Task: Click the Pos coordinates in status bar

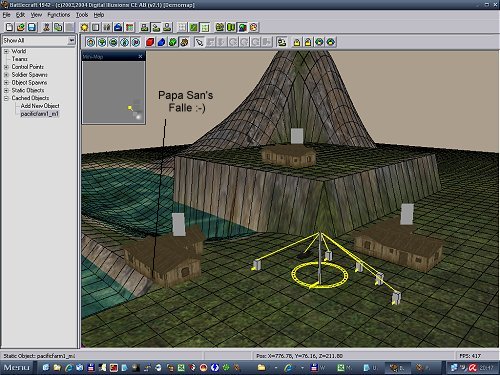Action: point(299,356)
